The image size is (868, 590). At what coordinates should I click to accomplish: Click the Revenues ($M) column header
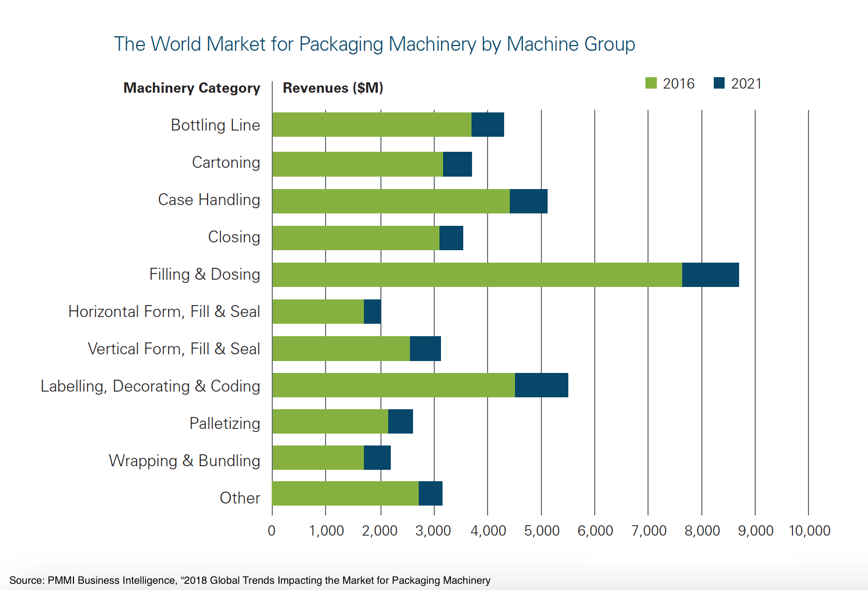333,88
